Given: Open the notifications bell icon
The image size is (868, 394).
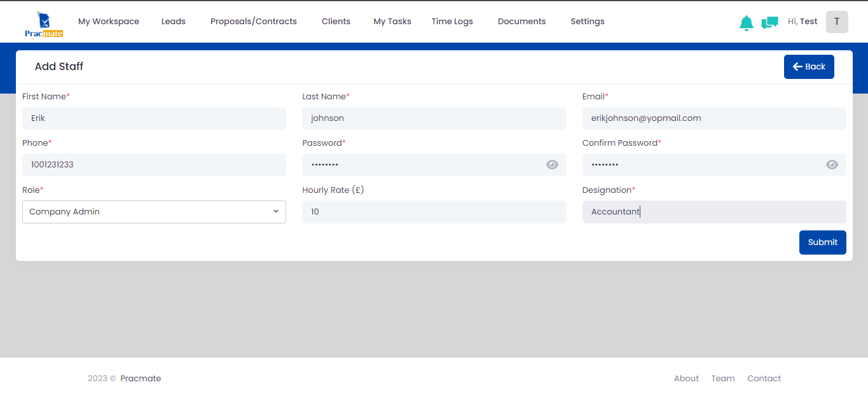Looking at the screenshot, I should click(x=747, y=23).
